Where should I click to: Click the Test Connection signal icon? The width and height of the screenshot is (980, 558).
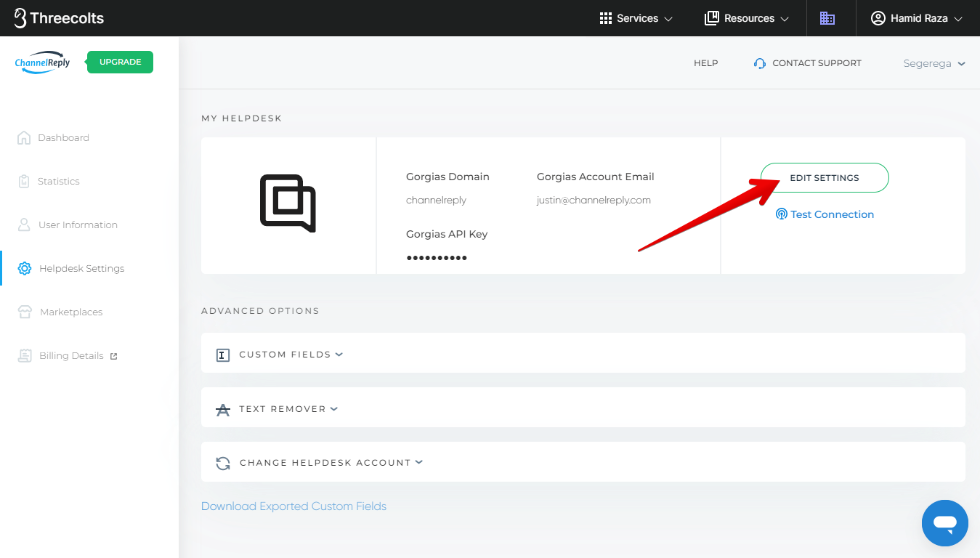(782, 214)
